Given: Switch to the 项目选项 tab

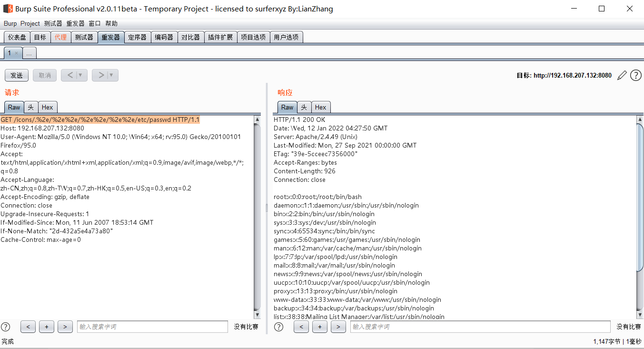Looking at the screenshot, I should (253, 37).
